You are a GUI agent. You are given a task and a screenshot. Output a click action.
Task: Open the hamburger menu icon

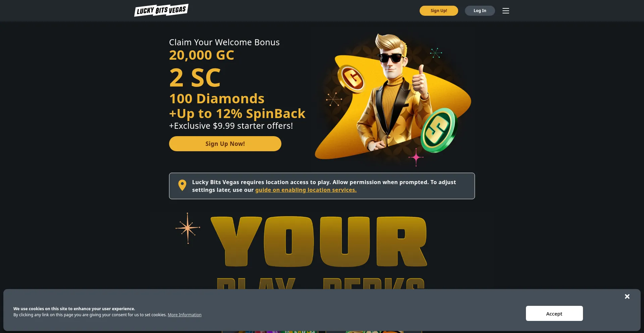[505, 11]
